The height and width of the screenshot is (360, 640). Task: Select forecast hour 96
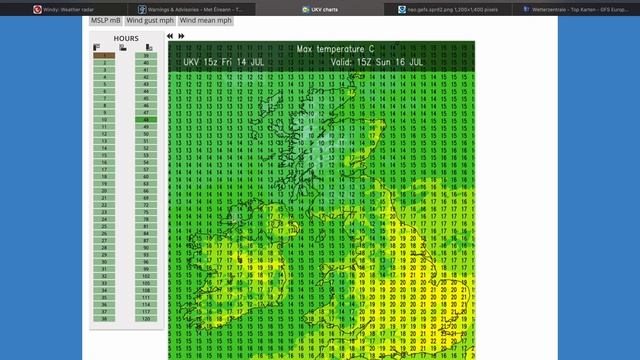point(146,262)
